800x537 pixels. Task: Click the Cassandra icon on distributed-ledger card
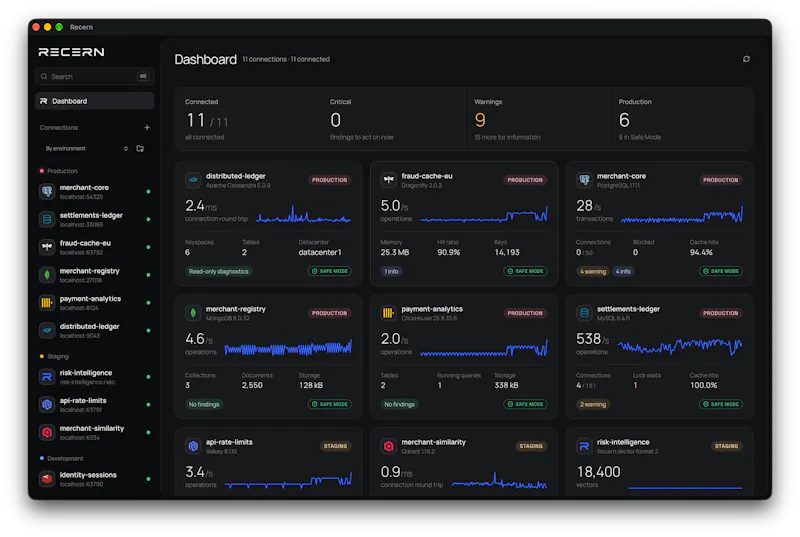(x=193, y=180)
